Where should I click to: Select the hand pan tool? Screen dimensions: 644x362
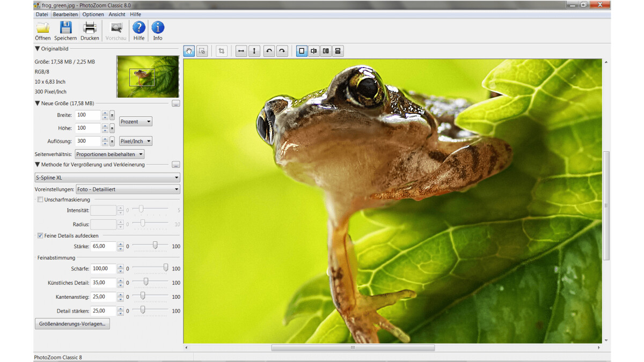(x=189, y=51)
